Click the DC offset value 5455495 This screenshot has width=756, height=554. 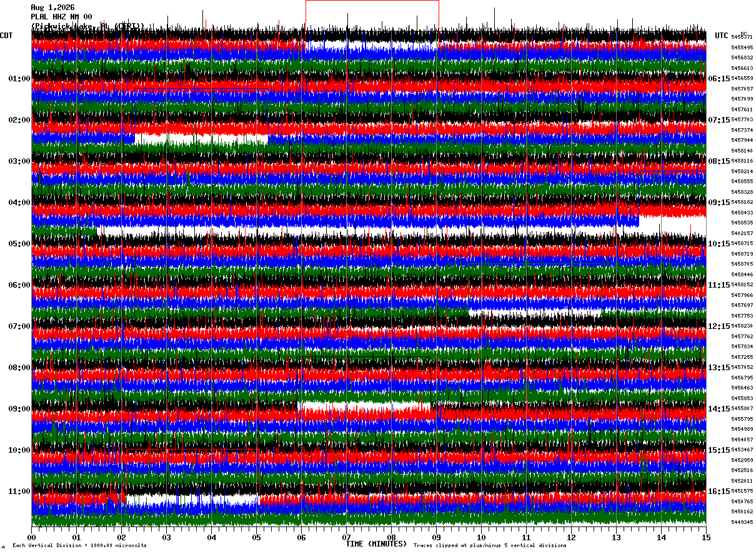click(x=742, y=48)
